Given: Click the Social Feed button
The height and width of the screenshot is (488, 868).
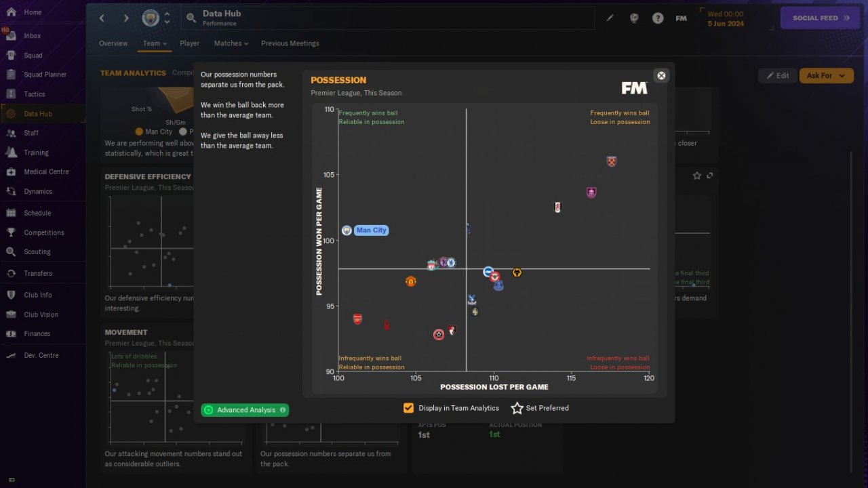Looking at the screenshot, I should click(x=821, y=18).
